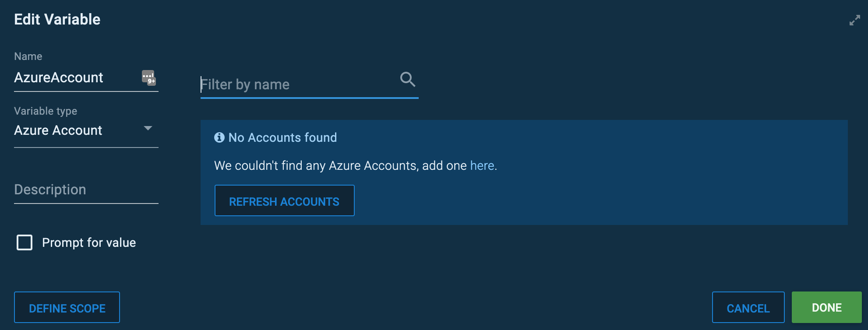
Task: Select the AzureAccount text in the Name field
Action: coord(59,78)
